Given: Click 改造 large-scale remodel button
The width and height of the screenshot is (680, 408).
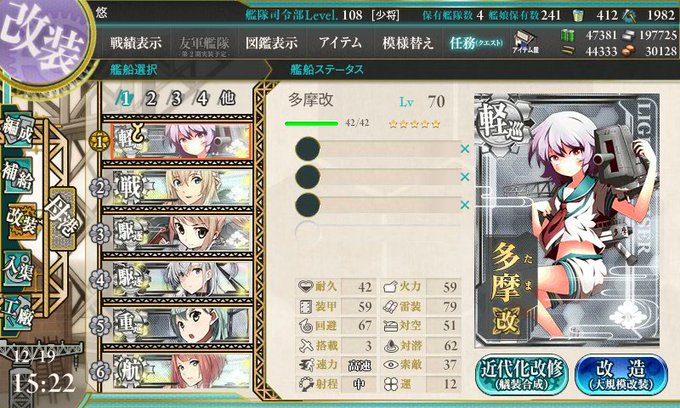Looking at the screenshot, I should (621, 375).
